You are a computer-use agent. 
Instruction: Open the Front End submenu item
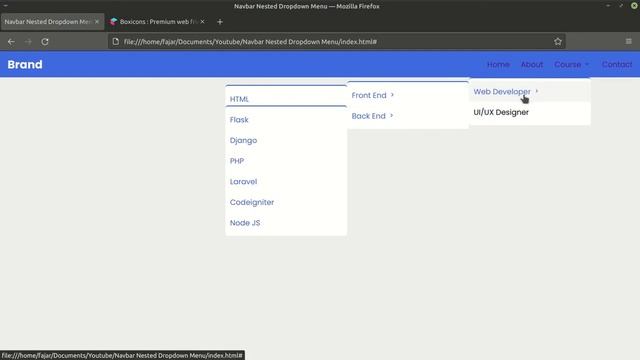click(x=408, y=95)
